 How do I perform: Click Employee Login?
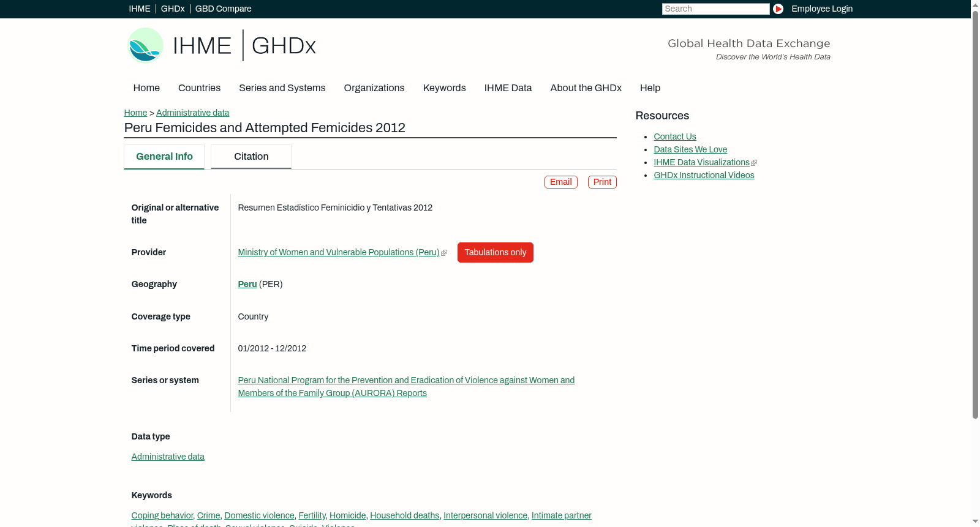(x=822, y=9)
